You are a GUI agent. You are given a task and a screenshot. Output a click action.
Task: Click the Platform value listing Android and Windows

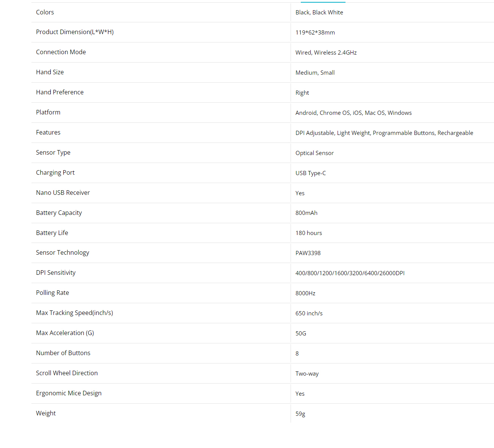353,113
